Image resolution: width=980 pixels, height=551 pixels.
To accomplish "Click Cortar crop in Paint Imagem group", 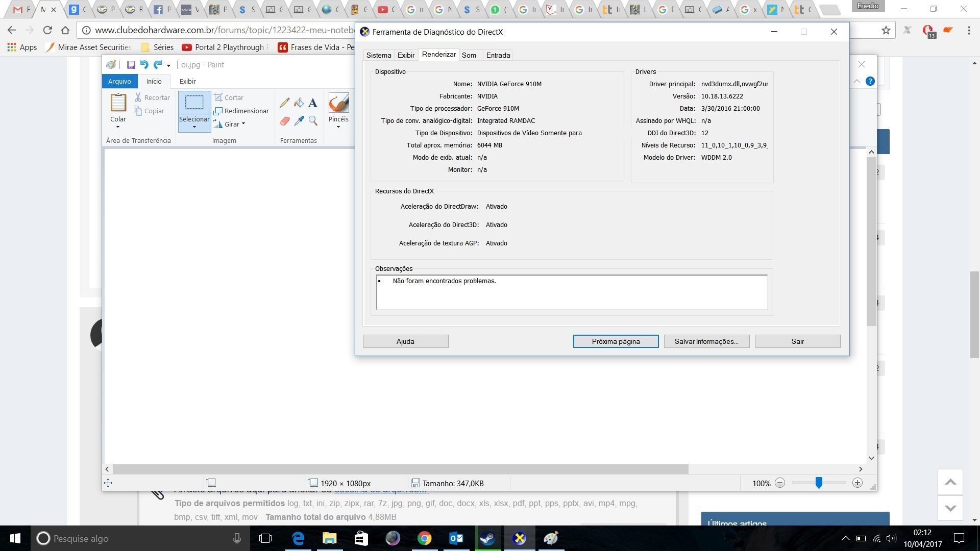I will (x=229, y=97).
